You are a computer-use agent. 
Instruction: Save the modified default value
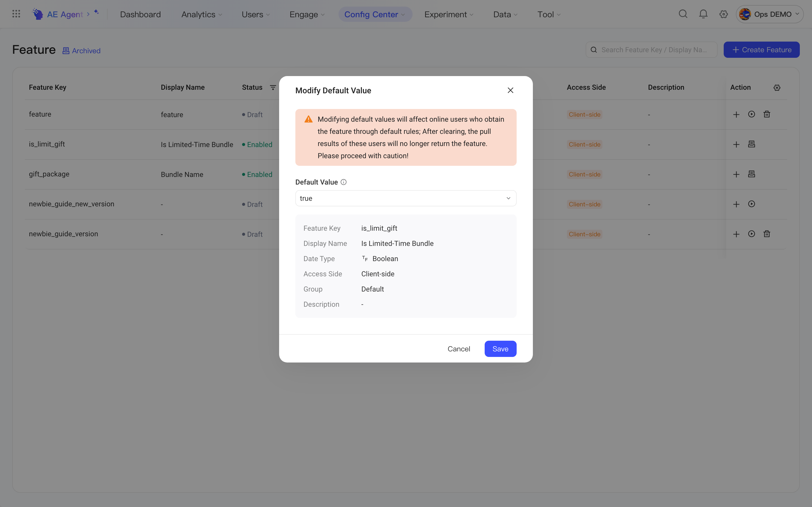click(x=500, y=349)
